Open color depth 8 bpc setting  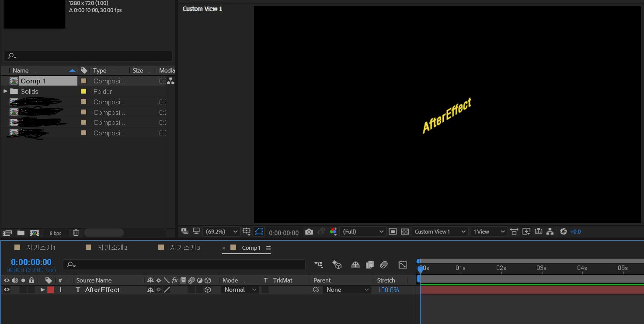pyautogui.click(x=56, y=233)
